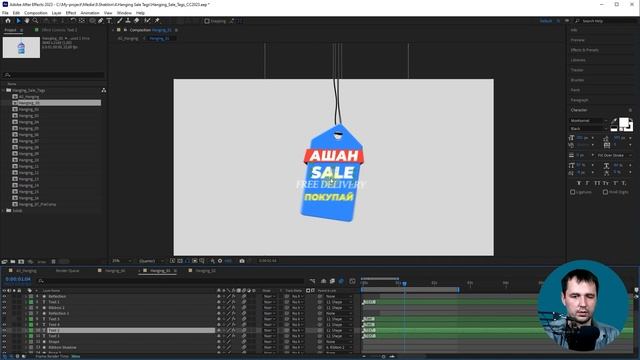640x360 pixels.
Task: Open the font family dropdown Montserrat
Action: pyautogui.click(x=589, y=121)
